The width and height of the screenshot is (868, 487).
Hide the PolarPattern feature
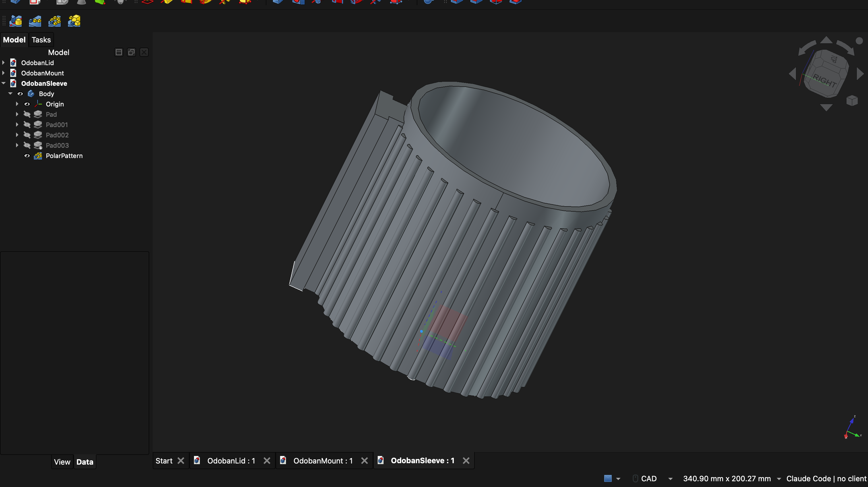27,156
